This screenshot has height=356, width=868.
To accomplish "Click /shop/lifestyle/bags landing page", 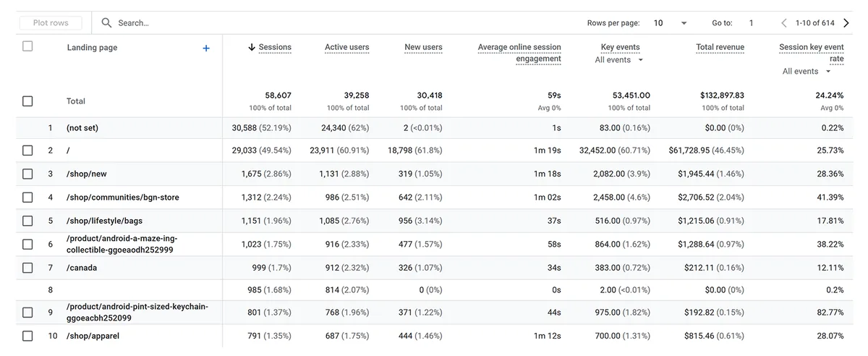I will tap(105, 221).
